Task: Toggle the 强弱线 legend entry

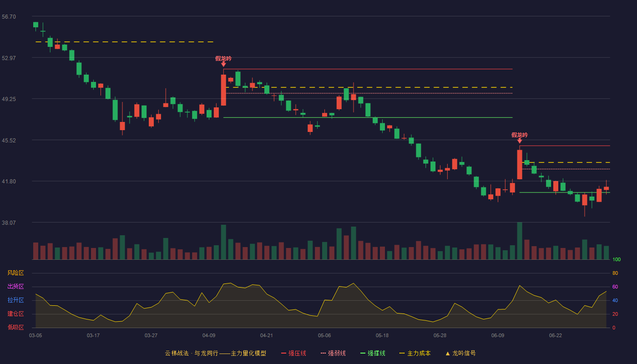Action: pyautogui.click(x=333, y=353)
